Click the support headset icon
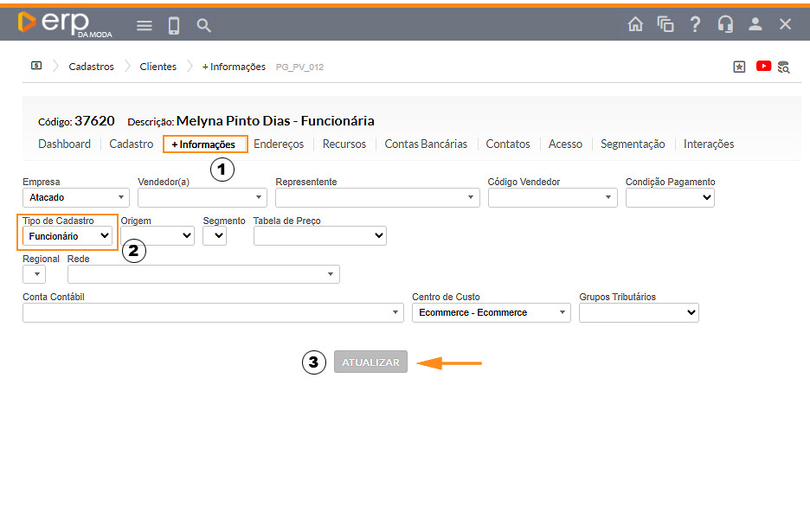This screenshot has width=810, height=532. tap(725, 24)
